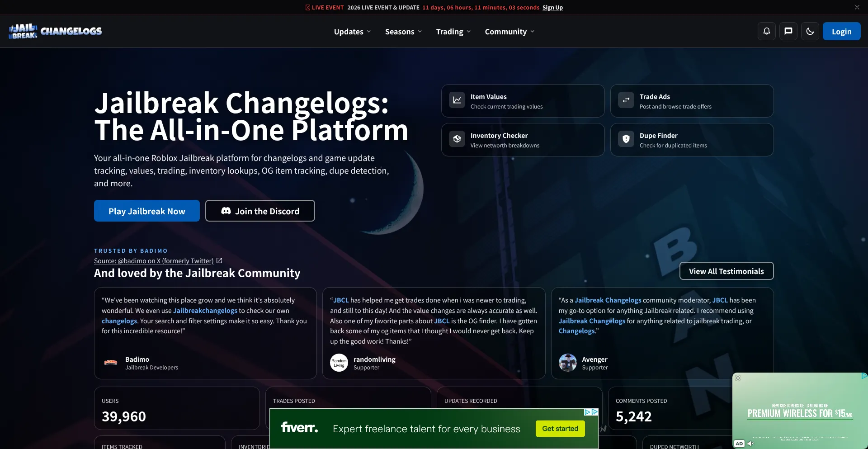868x449 pixels.
Task: Click the Inventory Checker cube icon
Action: point(457,139)
